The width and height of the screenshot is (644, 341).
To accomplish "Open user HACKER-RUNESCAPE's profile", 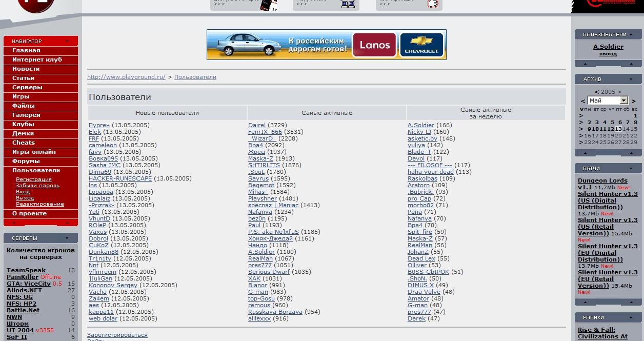I will [120, 178].
